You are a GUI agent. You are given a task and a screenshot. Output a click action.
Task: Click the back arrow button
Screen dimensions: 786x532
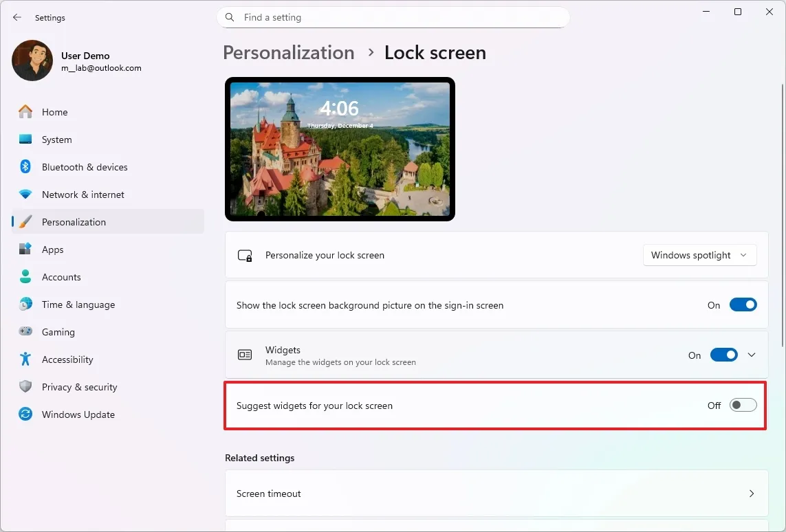click(17, 17)
